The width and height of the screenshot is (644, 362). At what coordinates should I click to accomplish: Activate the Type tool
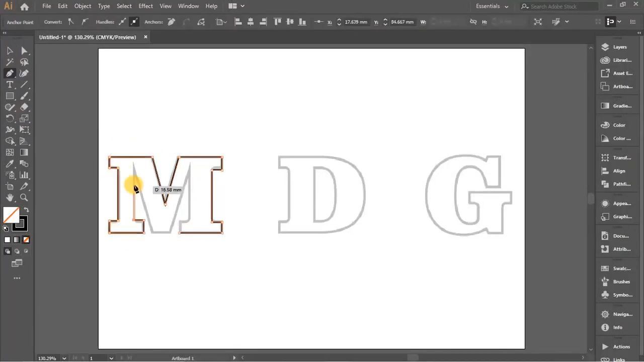coord(10,84)
